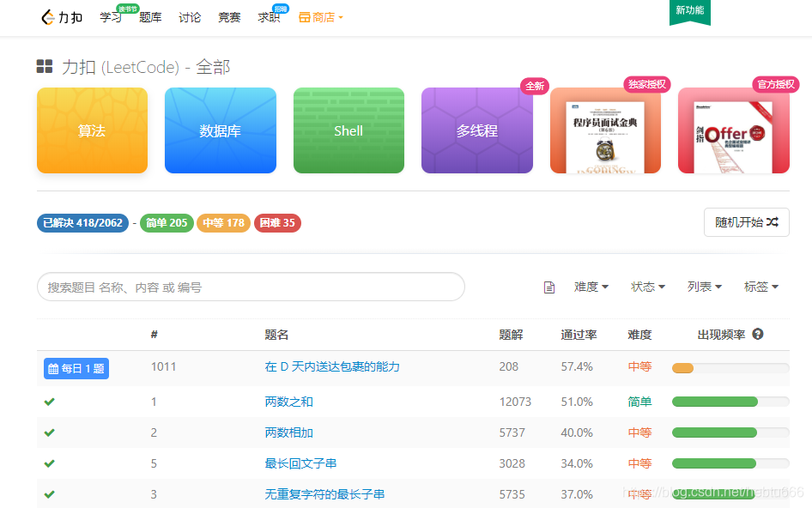Open the 讨论 section
This screenshot has width=812, height=508.
[x=190, y=18]
